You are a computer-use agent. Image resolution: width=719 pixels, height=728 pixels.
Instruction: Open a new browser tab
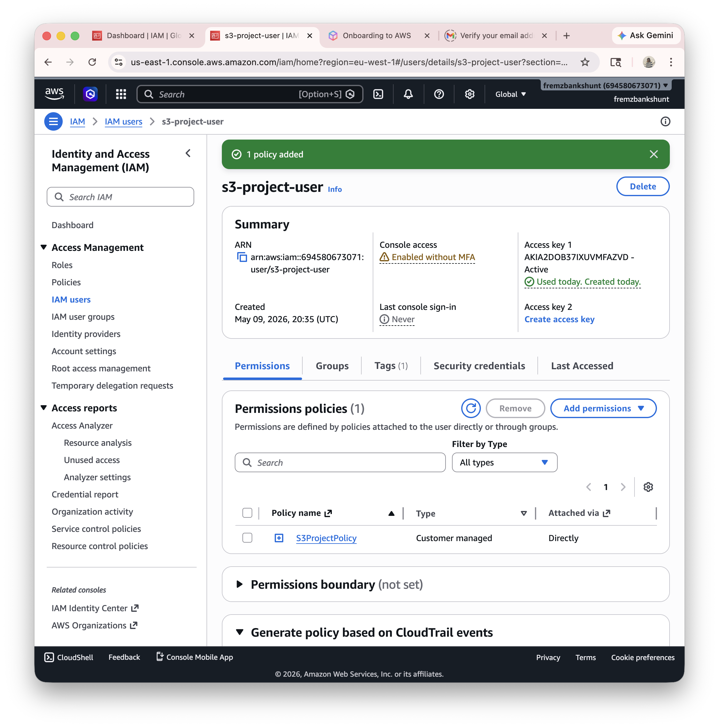pyautogui.click(x=566, y=35)
